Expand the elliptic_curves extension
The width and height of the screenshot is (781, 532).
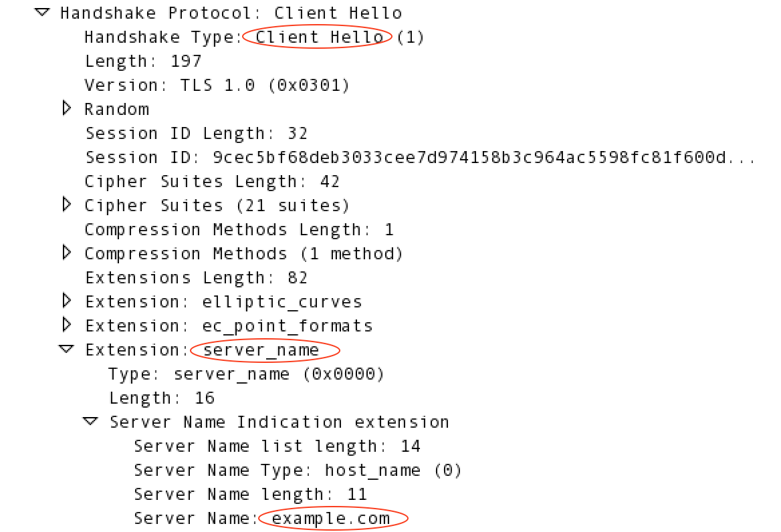coord(66,301)
